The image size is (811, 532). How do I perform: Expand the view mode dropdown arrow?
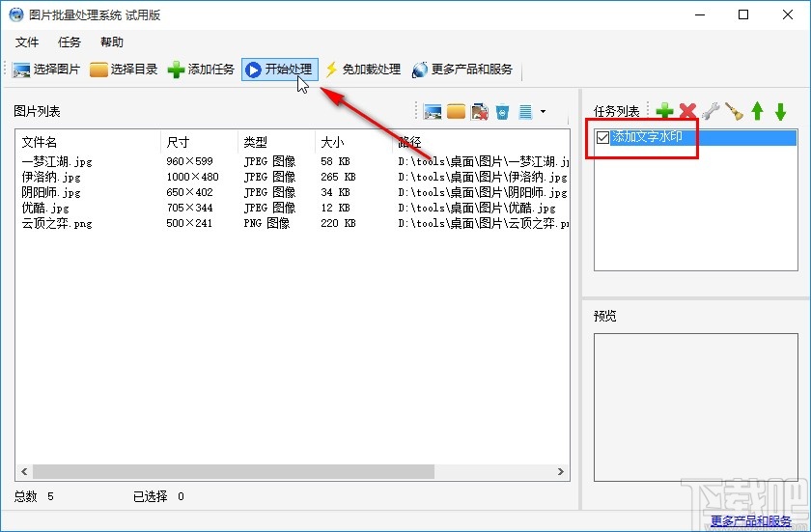click(x=543, y=111)
